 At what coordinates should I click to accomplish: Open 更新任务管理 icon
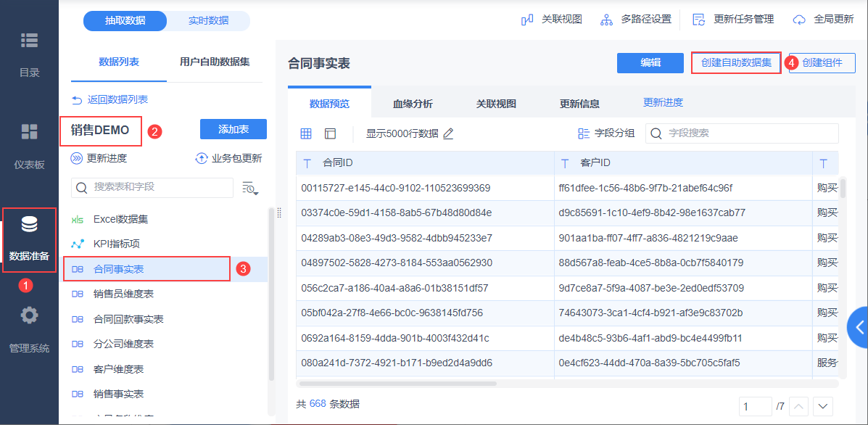(699, 20)
